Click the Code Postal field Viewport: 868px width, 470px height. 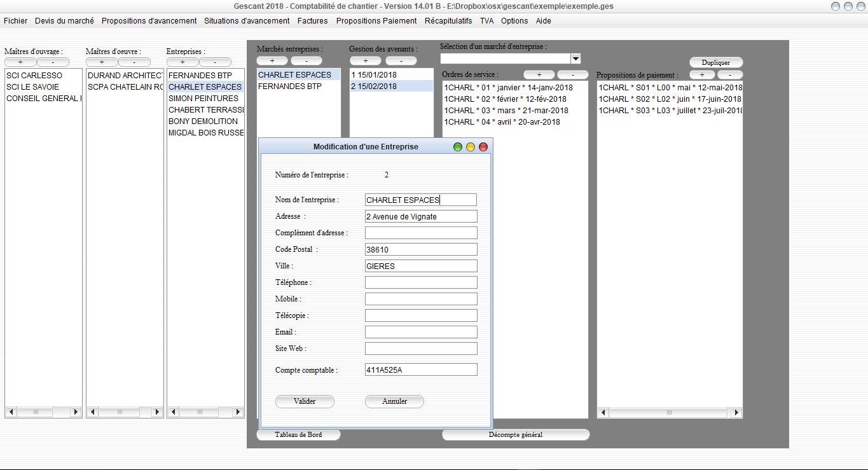(421, 249)
